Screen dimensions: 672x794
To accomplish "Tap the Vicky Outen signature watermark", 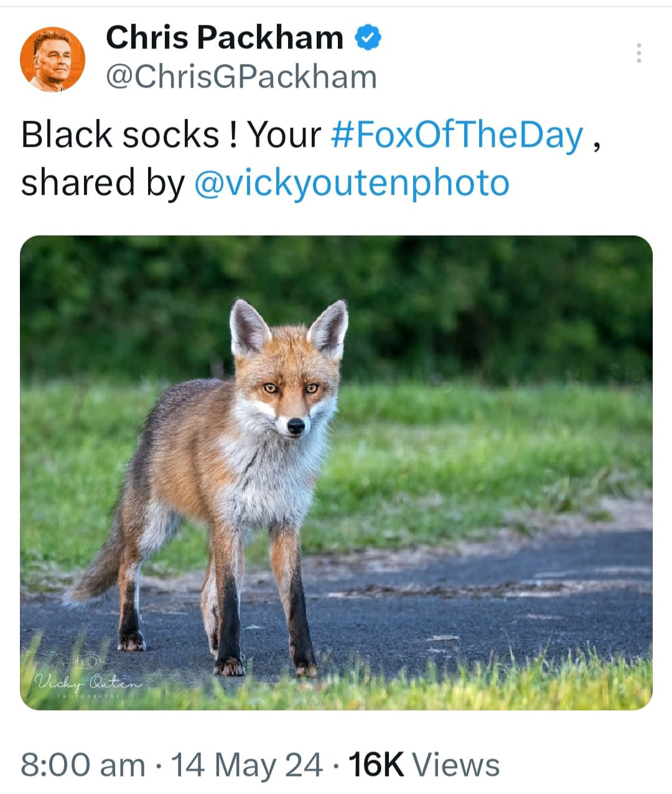I will click(x=87, y=681).
